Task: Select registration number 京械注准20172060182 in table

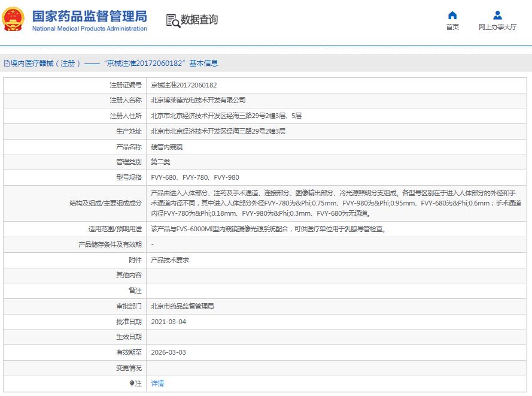Action: tap(184, 85)
